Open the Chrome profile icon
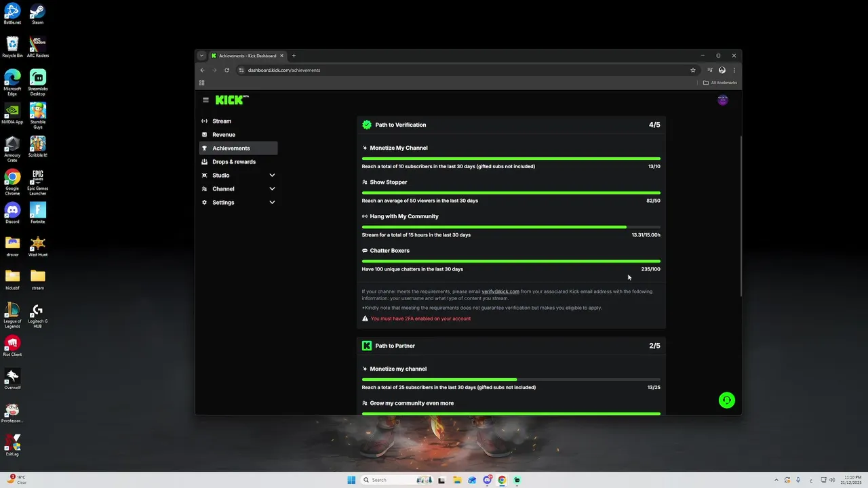This screenshot has width=868, height=488. coord(722,70)
